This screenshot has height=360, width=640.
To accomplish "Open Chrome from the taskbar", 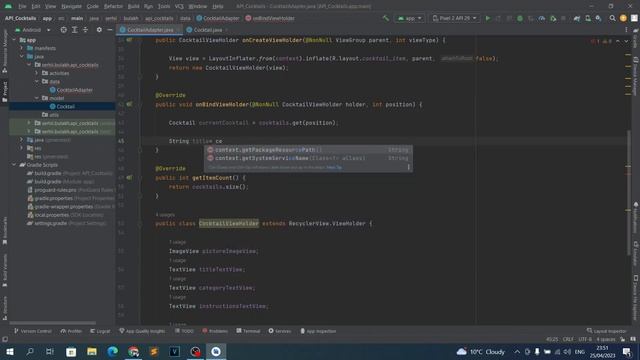I will tap(133, 352).
